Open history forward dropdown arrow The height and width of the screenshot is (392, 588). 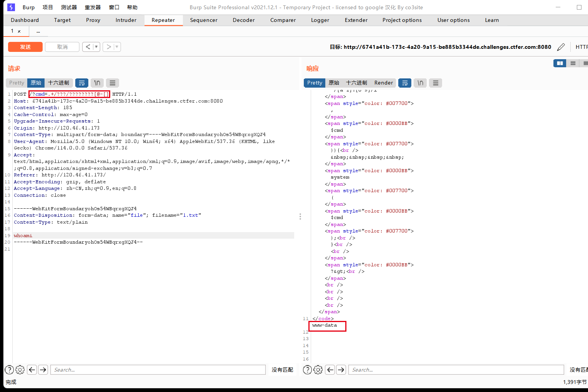point(117,47)
